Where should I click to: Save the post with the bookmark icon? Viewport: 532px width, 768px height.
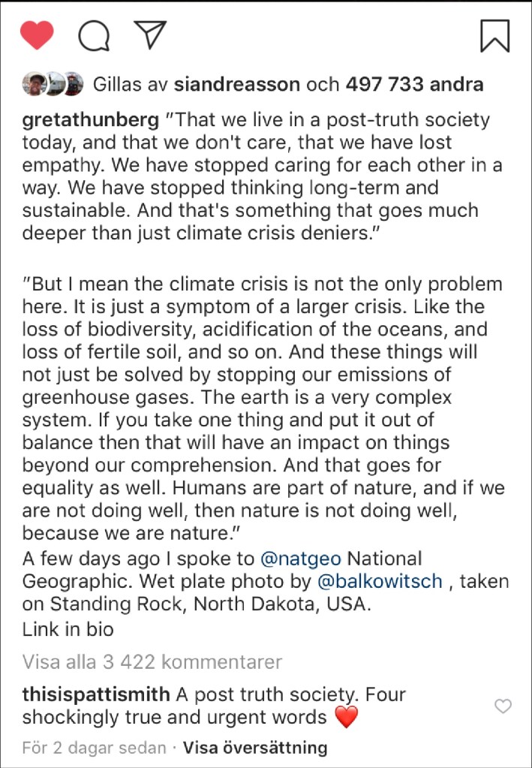coord(494,35)
